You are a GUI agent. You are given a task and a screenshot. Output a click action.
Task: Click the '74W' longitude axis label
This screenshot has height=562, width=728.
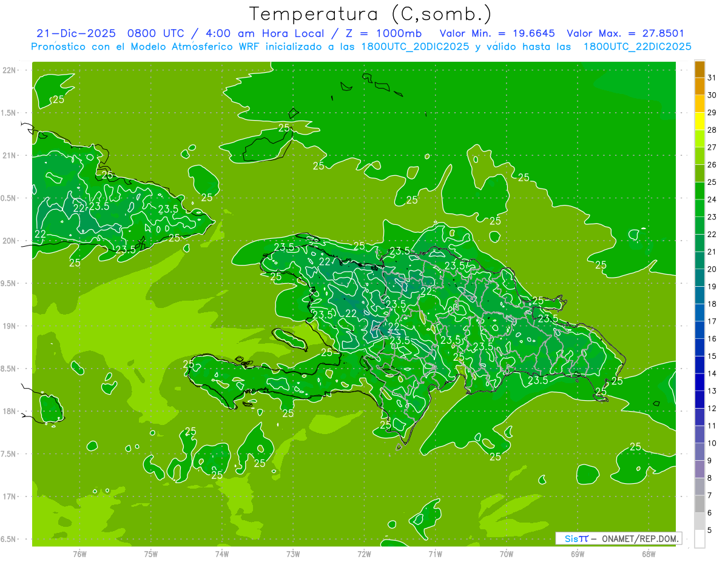(222, 554)
